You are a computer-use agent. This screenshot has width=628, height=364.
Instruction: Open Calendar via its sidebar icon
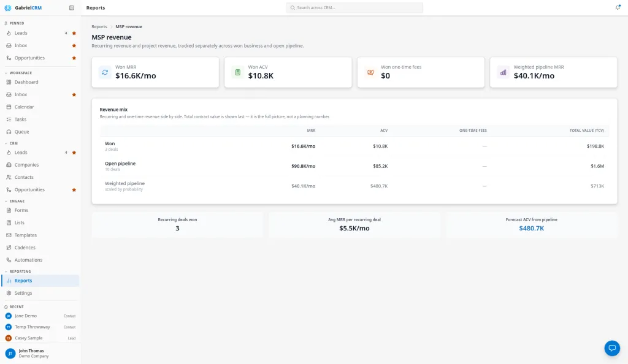click(9, 107)
